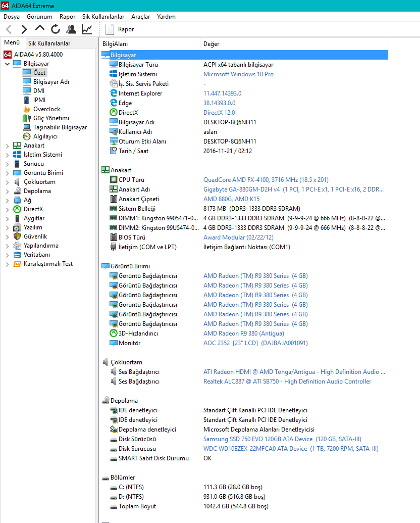
Task: Click the ATI Radeon HDMI audio link
Action: tap(294, 371)
